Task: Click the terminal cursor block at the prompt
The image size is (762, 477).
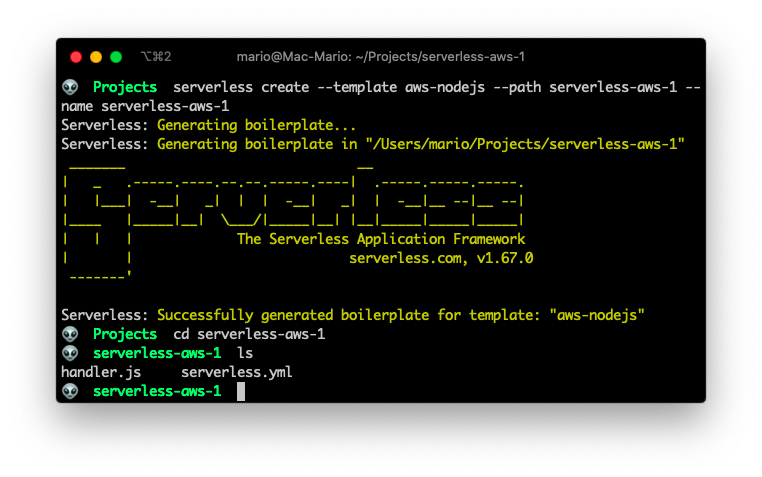Action: (x=241, y=392)
